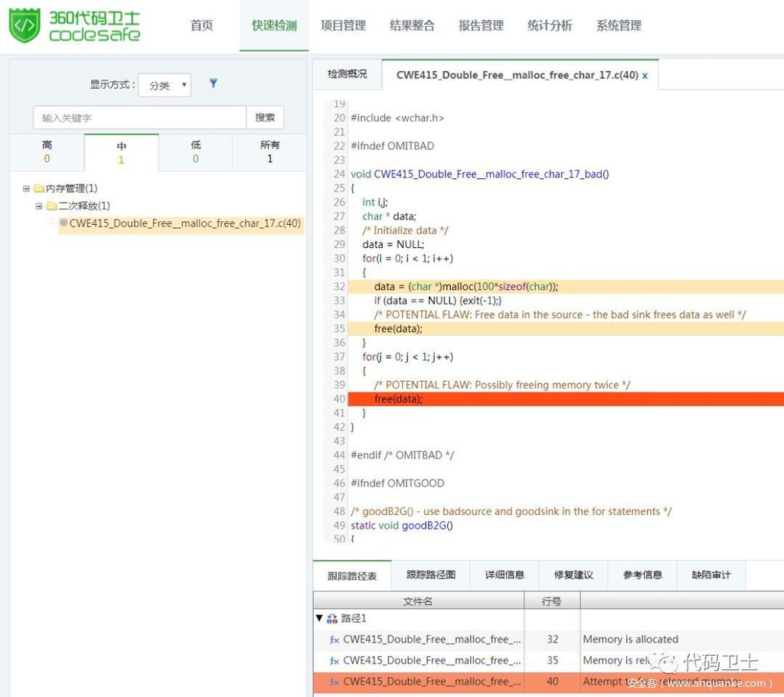
Task: Click the fx icon on line 32 row
Action: (334, 640)
